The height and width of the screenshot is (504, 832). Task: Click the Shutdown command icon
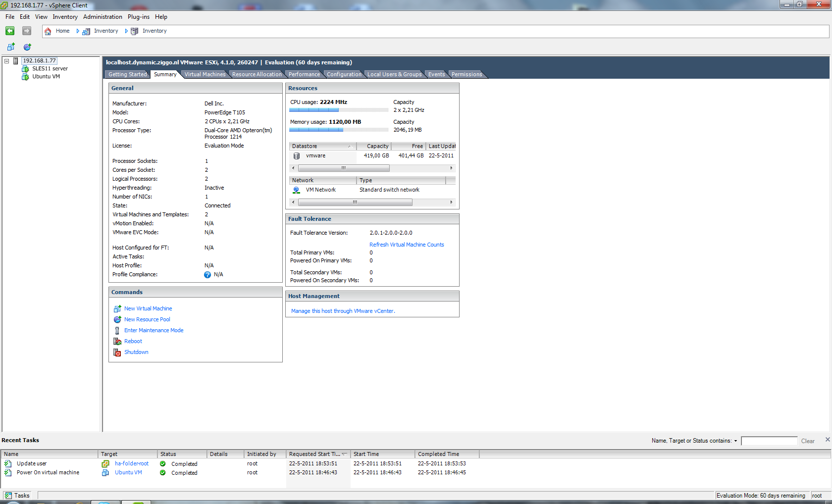tap(117, 353)
